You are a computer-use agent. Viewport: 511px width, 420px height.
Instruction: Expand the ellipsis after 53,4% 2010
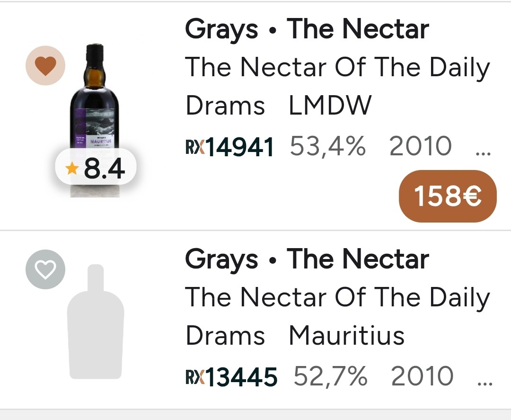pos(482,151)
